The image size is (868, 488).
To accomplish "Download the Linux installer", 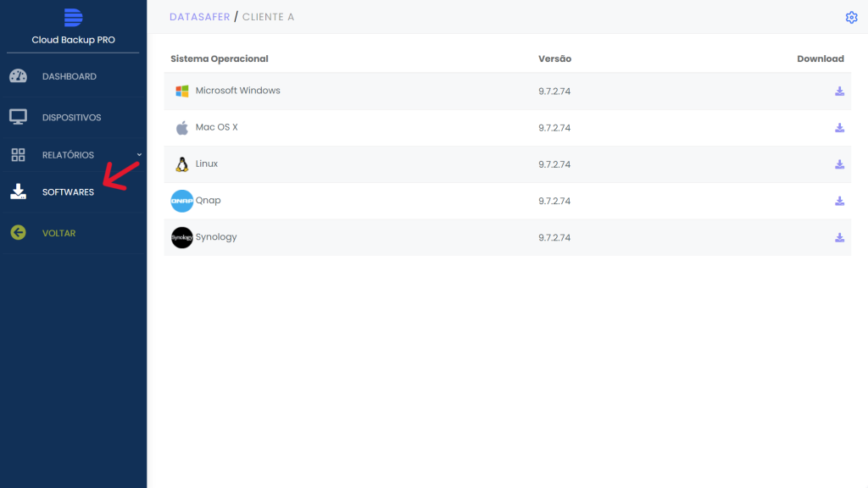I will click(x=839, y=164).
